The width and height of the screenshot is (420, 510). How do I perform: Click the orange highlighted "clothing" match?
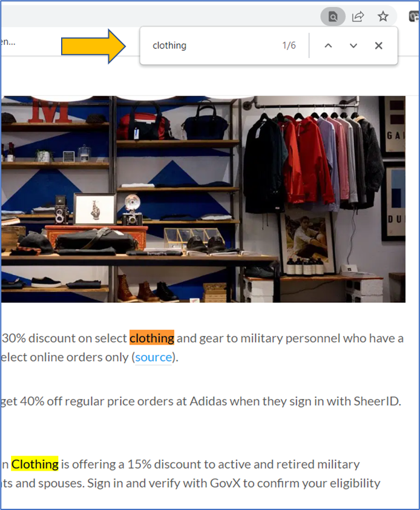pos(152,338)
